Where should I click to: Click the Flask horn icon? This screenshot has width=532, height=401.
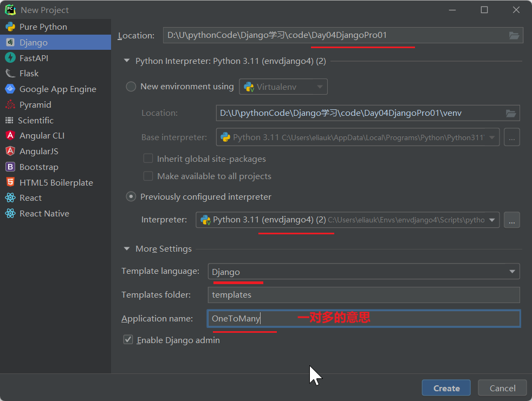(10, 73)
